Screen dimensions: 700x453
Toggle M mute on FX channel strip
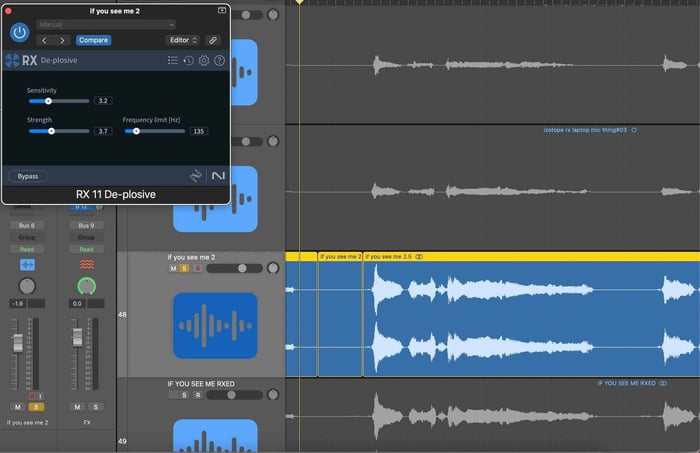click(x=77, y=407)
